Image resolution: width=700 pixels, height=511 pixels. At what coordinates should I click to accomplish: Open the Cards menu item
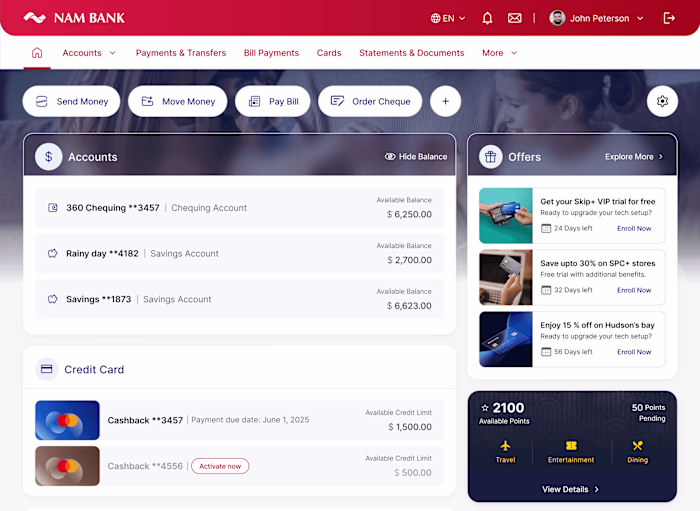pyautogui.click(x=329, y=53)
